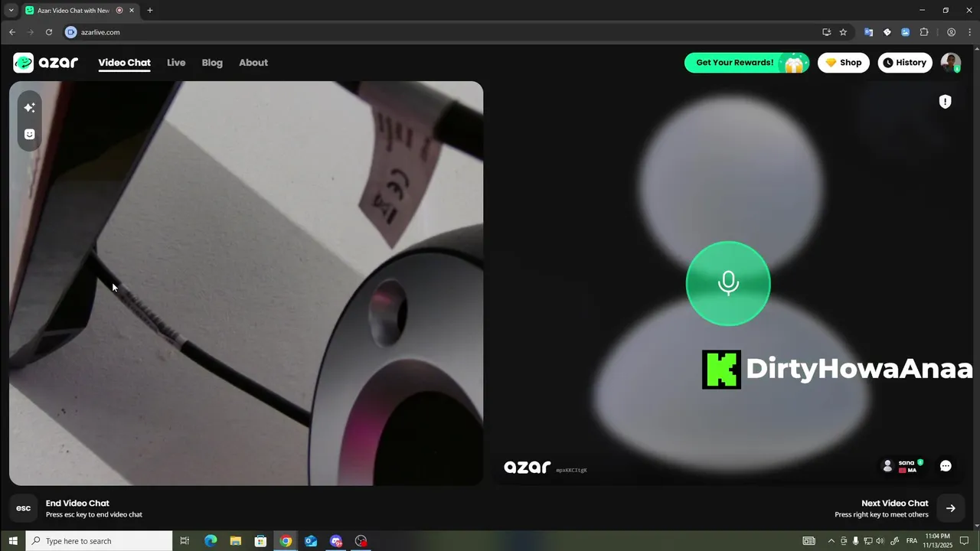
Task: Open the Blog tab
Action: 212,63
